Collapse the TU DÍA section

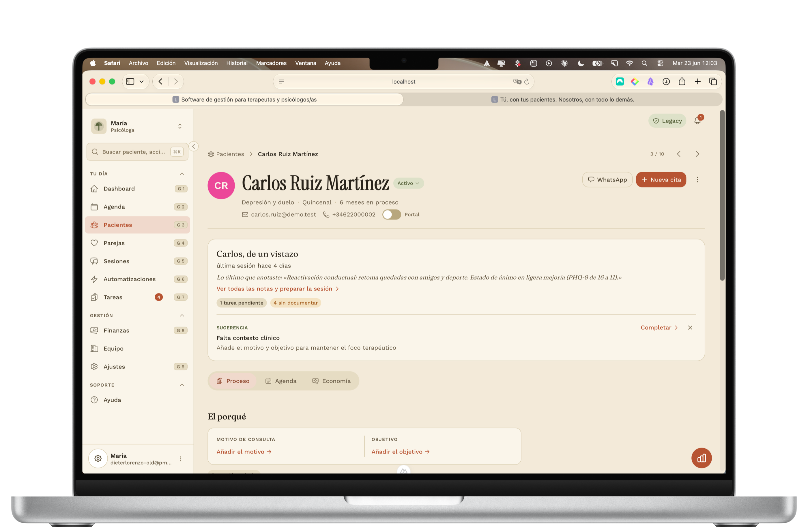click(x=182, y=173)
